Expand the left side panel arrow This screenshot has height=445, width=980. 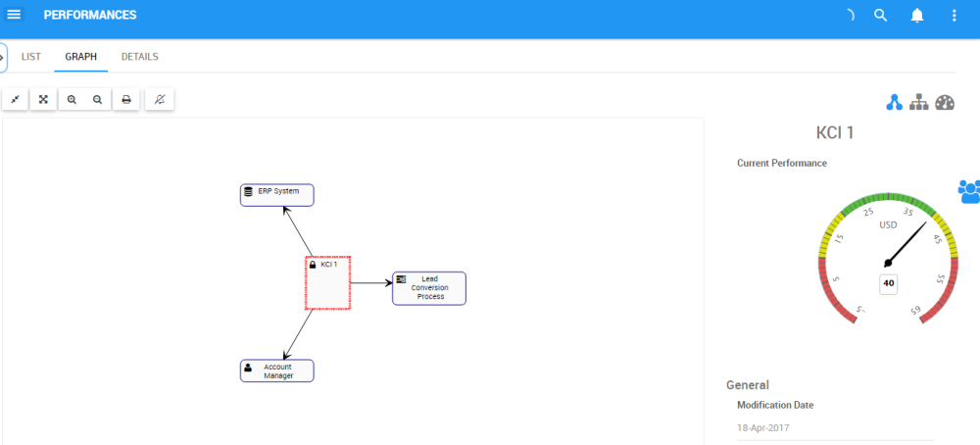tap(3, 58)
